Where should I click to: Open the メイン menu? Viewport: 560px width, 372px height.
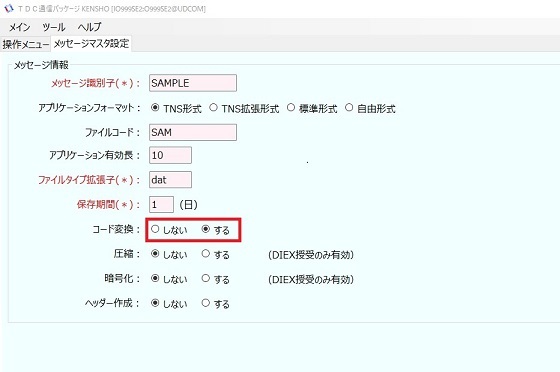(19, 27)
